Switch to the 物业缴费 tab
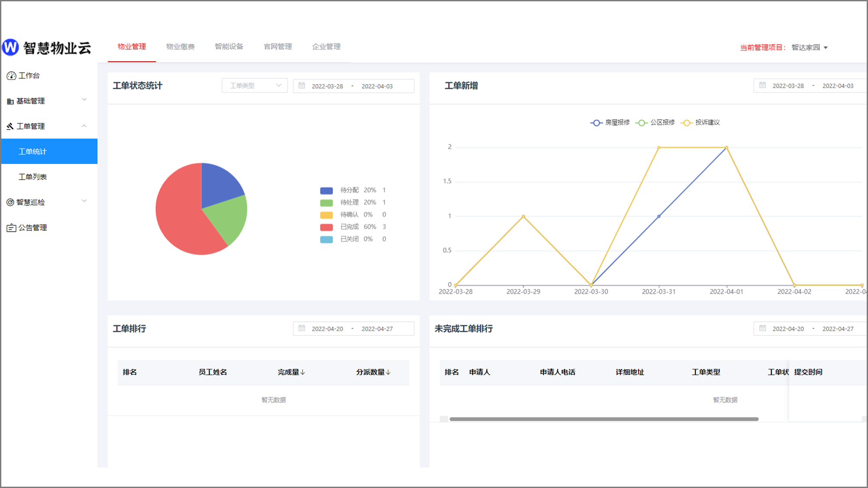Screen dimensions: 868x488 pyautogui.click(x=180, y=47)
